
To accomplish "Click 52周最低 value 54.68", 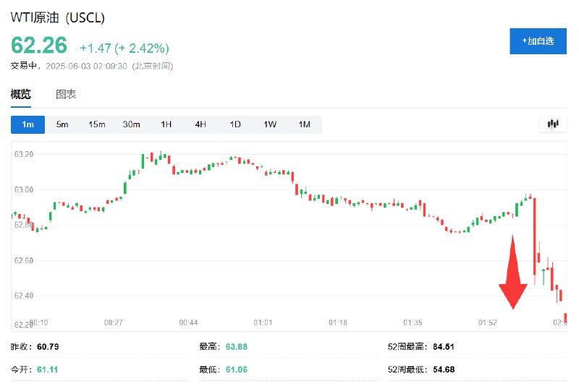I will tap(444, 370).
